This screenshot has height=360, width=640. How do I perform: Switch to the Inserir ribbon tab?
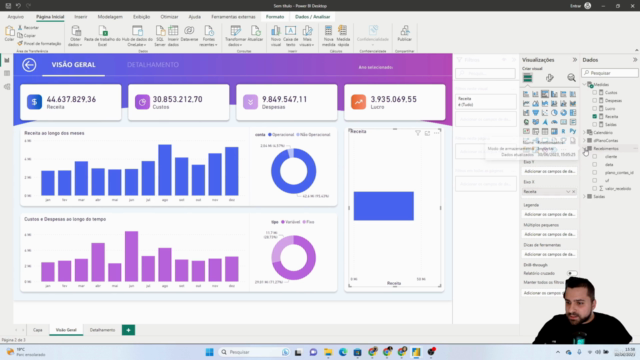[80, 17]
